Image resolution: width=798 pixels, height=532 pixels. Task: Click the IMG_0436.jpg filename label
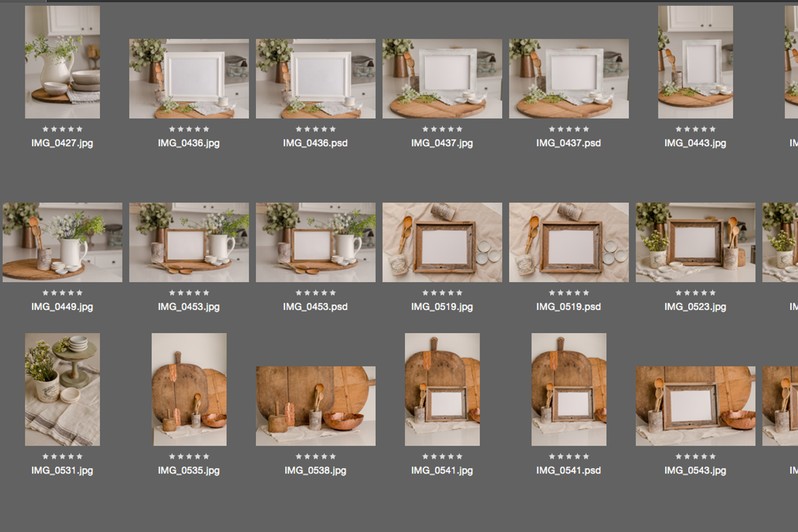coord(189,143)
